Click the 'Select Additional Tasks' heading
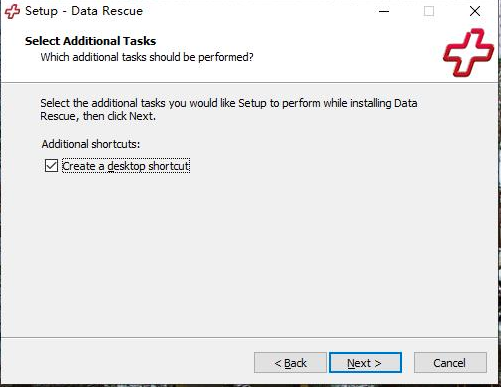Image resolution: width=501 pixels, height=387 pixels. (90, 41)
